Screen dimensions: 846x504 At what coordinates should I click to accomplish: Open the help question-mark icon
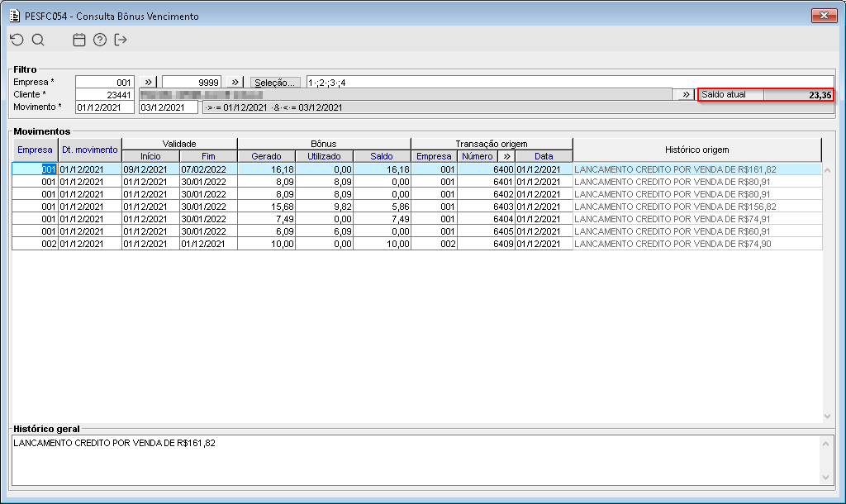(x=100, y=40)
